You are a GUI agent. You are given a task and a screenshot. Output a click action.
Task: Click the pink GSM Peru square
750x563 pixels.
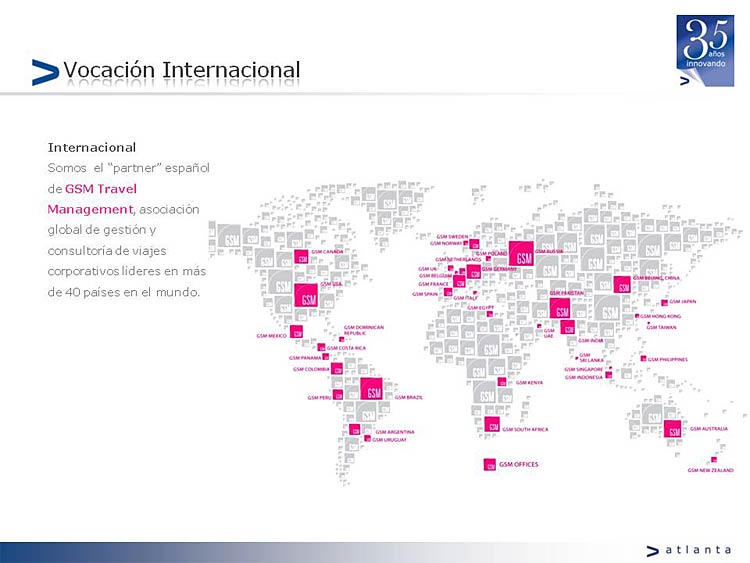[x=338, y=395]
